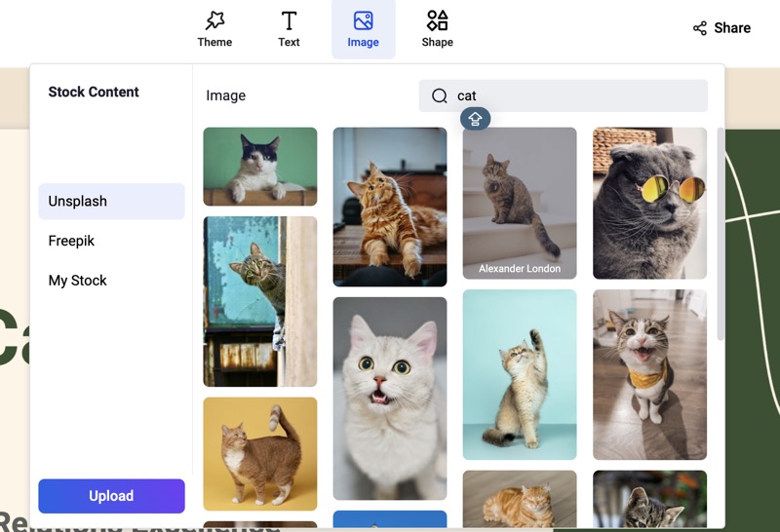
Task: Choose surprised white cat photo
Action: (x=390, y=399)
